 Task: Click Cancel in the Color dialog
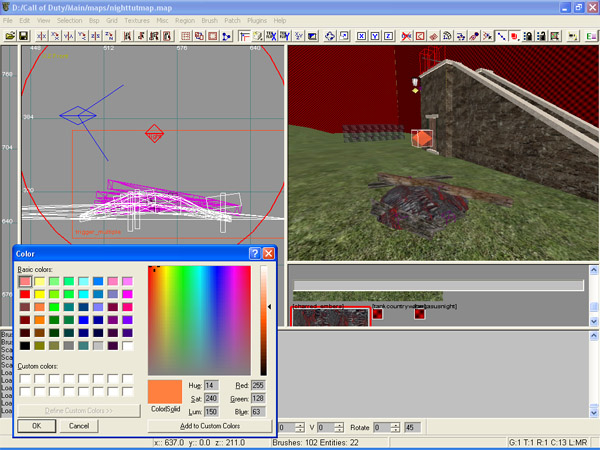pyautogui.click(x=79, y=426)
